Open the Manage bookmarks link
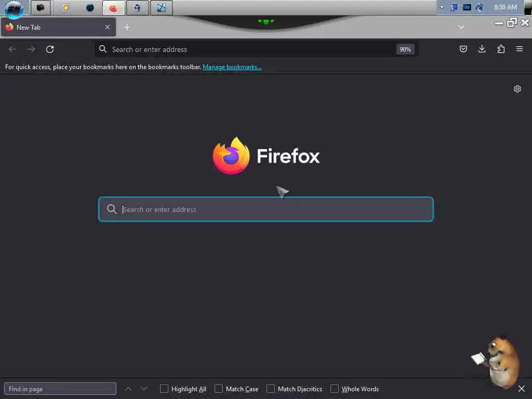 [x=232, y=67]
